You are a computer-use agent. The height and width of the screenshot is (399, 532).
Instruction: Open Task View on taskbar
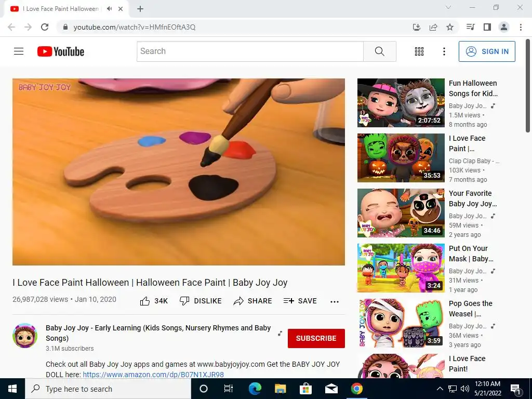(x=229, y=389)
